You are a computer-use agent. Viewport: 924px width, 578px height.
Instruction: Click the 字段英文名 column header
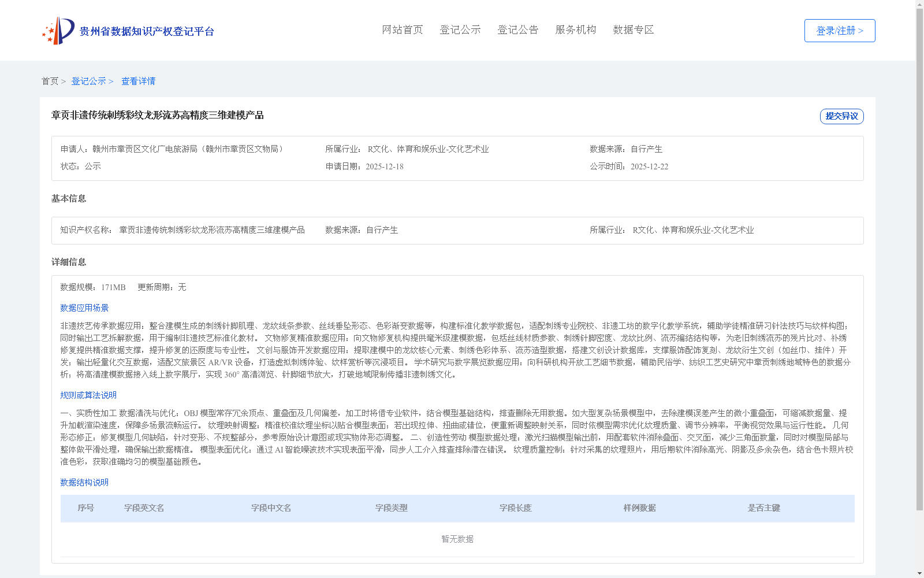pyautogui.click(x=144, y=508)
